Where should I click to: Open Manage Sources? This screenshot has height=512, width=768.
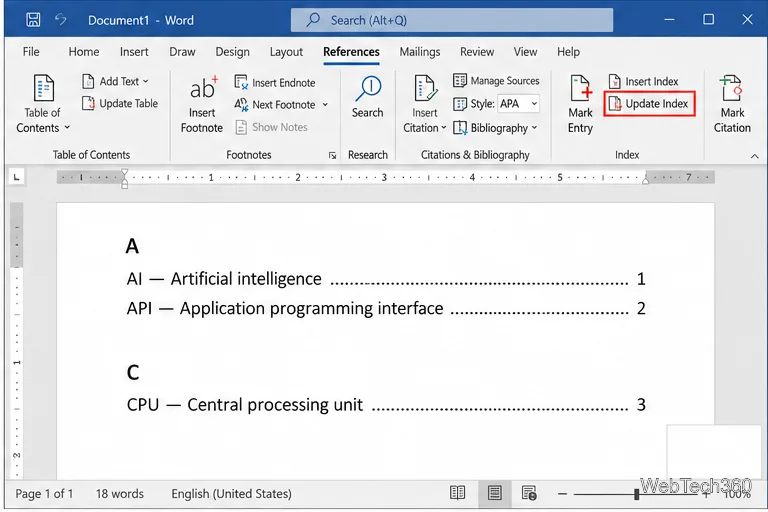496,80
